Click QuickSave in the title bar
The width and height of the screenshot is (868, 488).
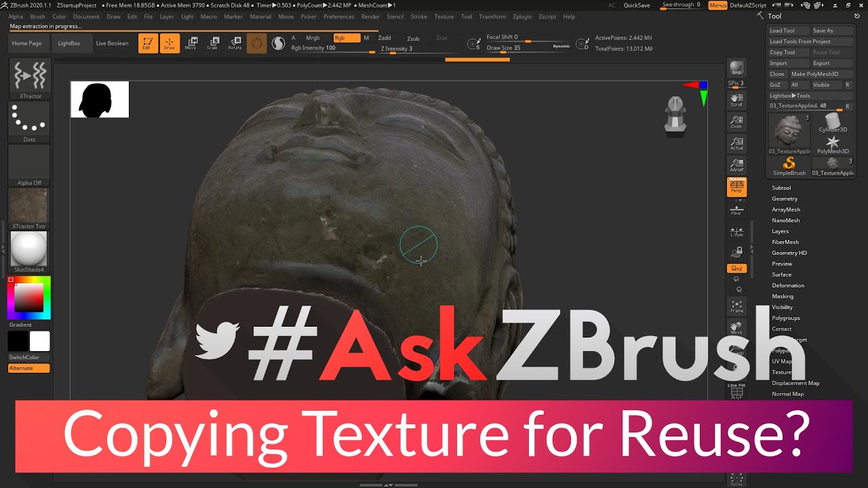click(x=636, y=5)
